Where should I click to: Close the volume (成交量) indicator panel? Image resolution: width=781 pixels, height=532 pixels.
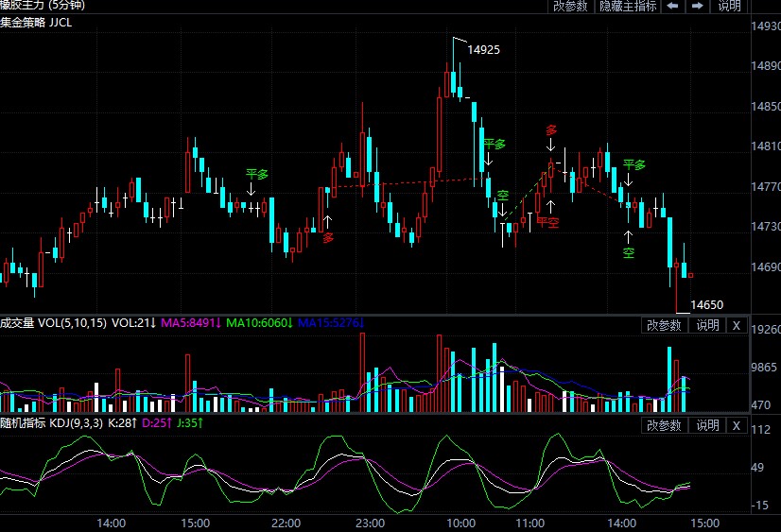coord(737,325)
